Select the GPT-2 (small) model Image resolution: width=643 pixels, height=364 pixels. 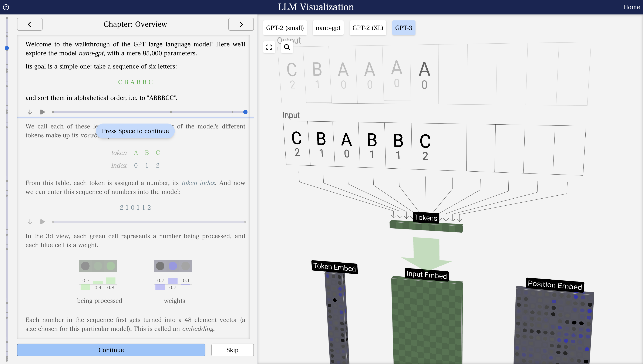[x=285, y=28]
